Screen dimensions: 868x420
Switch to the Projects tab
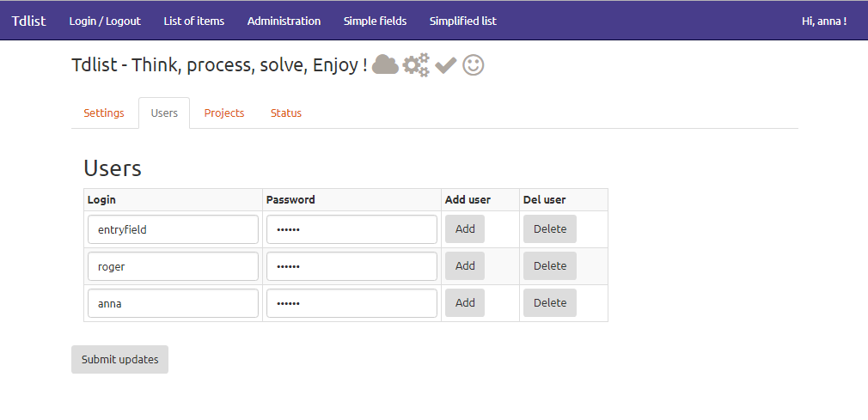(x=224, y=113)
